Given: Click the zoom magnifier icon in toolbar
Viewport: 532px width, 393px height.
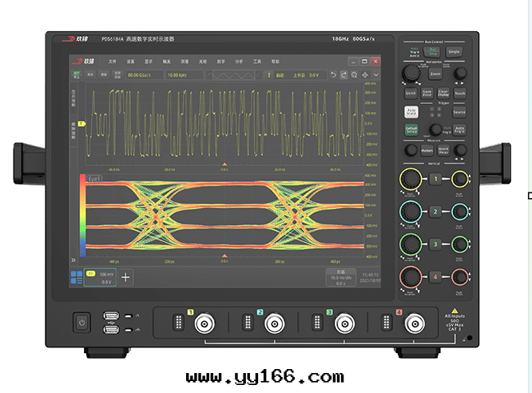Looking at the screenshot, I should (x=353, y=75).
